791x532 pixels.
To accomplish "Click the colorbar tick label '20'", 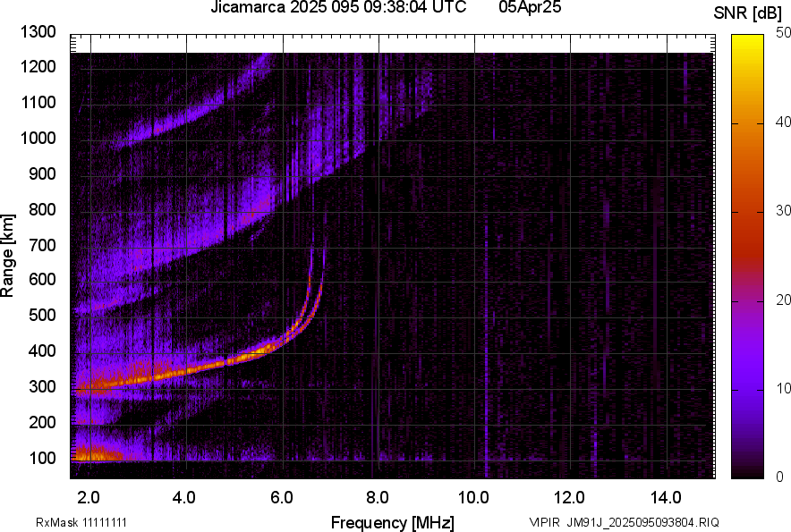I will 783,300.
